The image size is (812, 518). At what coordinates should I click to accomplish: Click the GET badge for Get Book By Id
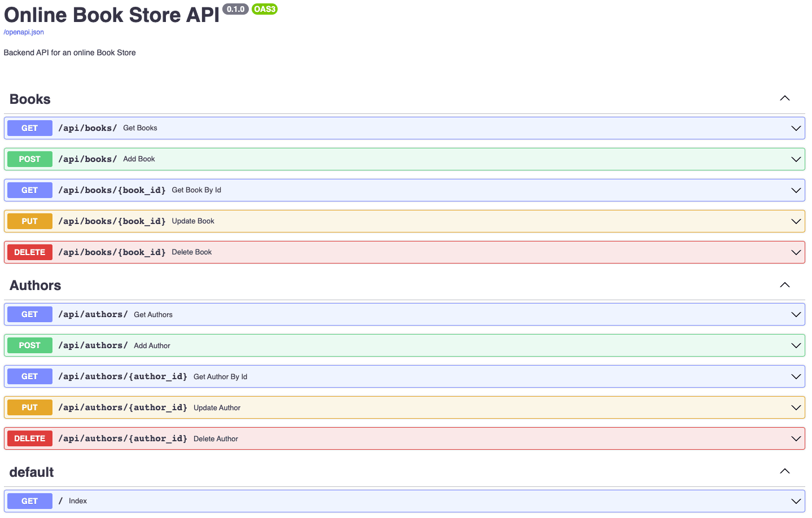click(x=30, y=190)
